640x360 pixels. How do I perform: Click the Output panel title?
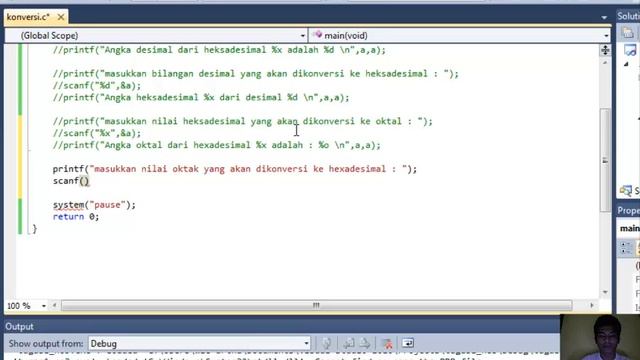[19, 327]
